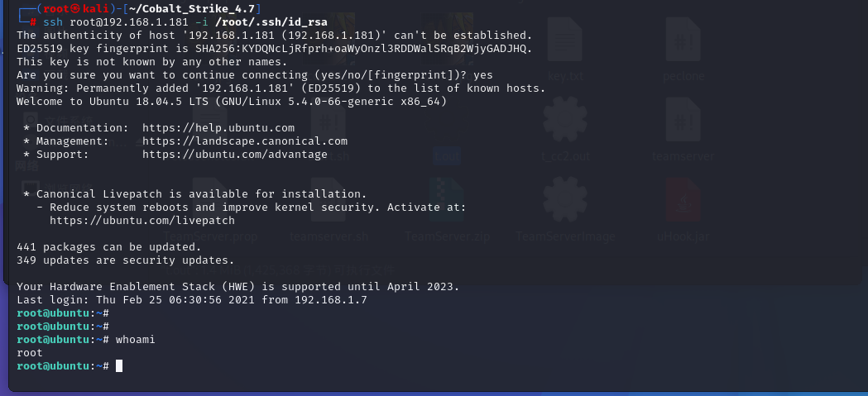Click the ubuntu.com/livepatch URL

[142, 220]
